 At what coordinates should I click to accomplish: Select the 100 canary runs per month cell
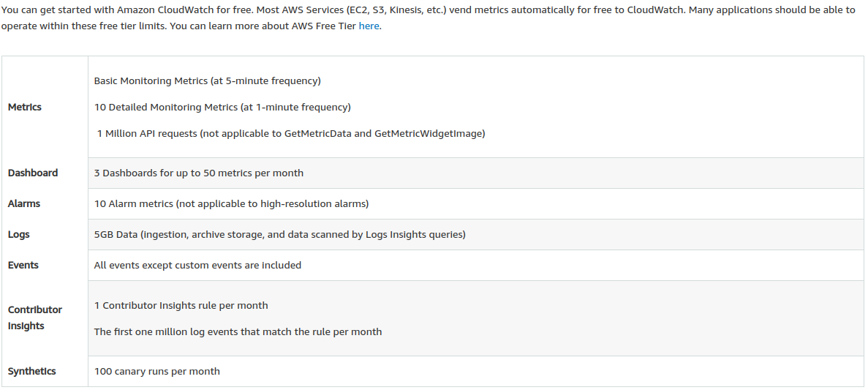pos(157,371)
